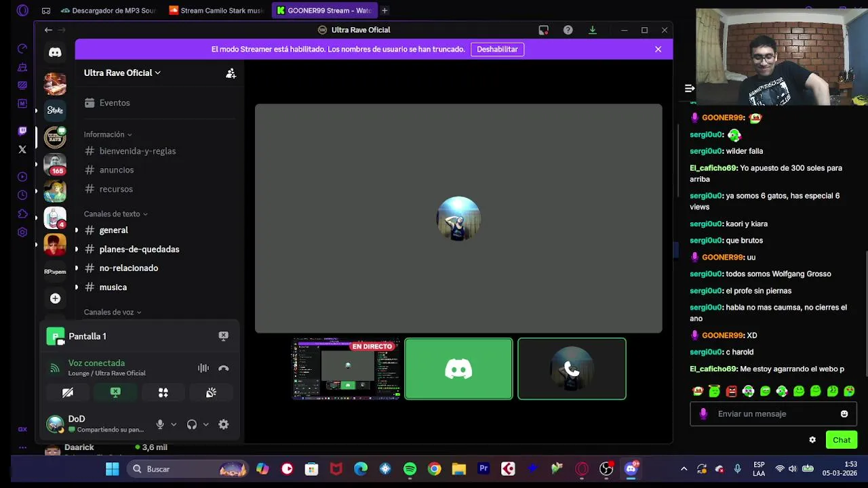Toggle Discord camera on
The height and width of the screenshot is (488, 868).
68,392
